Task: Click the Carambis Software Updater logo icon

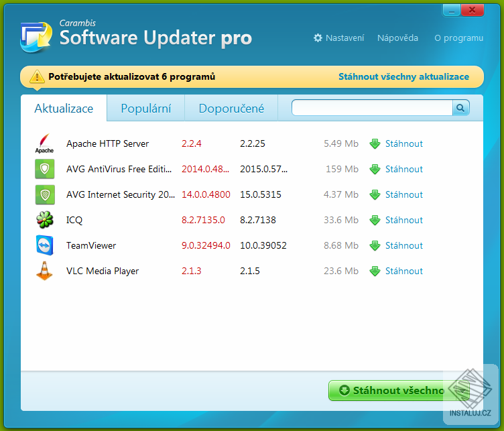Action: click(x=36, y=37)
